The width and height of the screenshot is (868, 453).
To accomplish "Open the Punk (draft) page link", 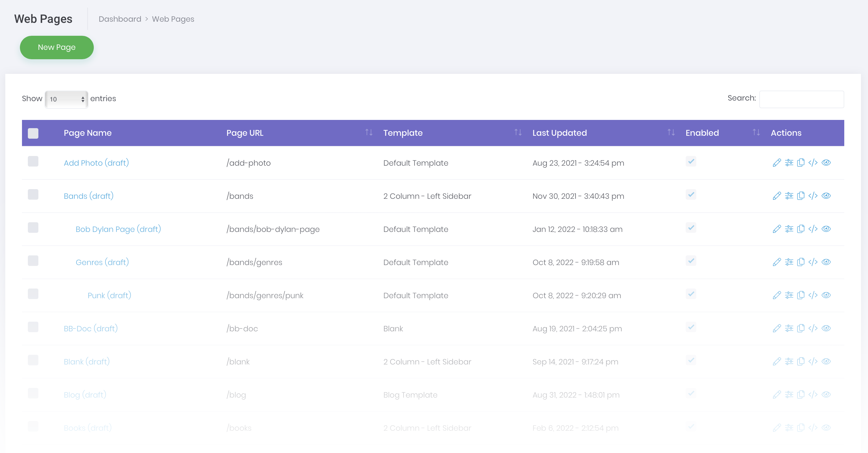I will click(x=109, y=295).
